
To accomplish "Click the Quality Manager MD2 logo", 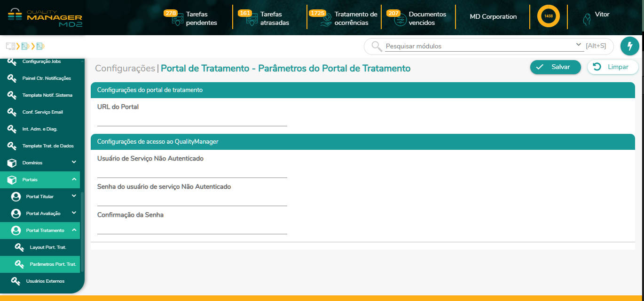I will 45,17.
